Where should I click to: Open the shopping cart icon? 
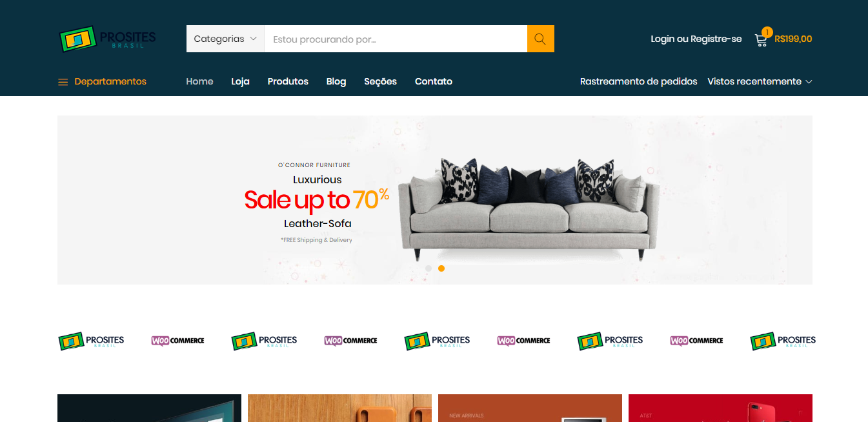coord(761,40)
